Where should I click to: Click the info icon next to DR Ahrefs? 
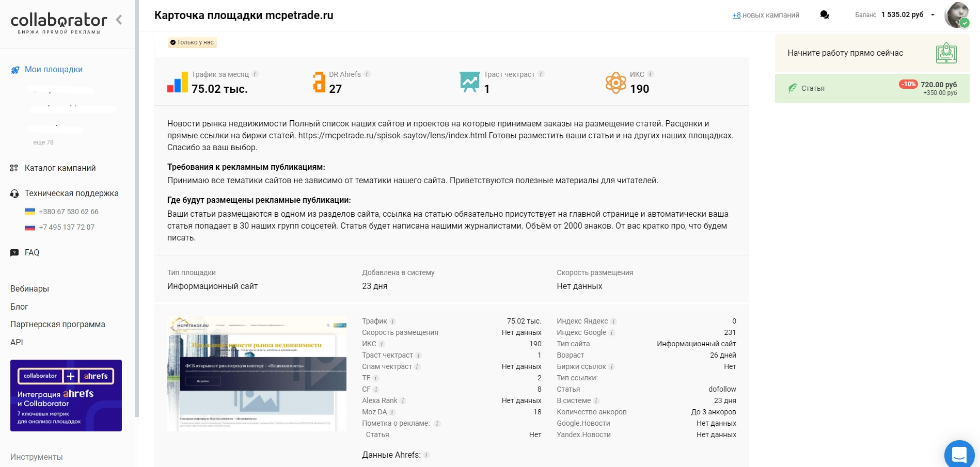(x=367, y=74)
